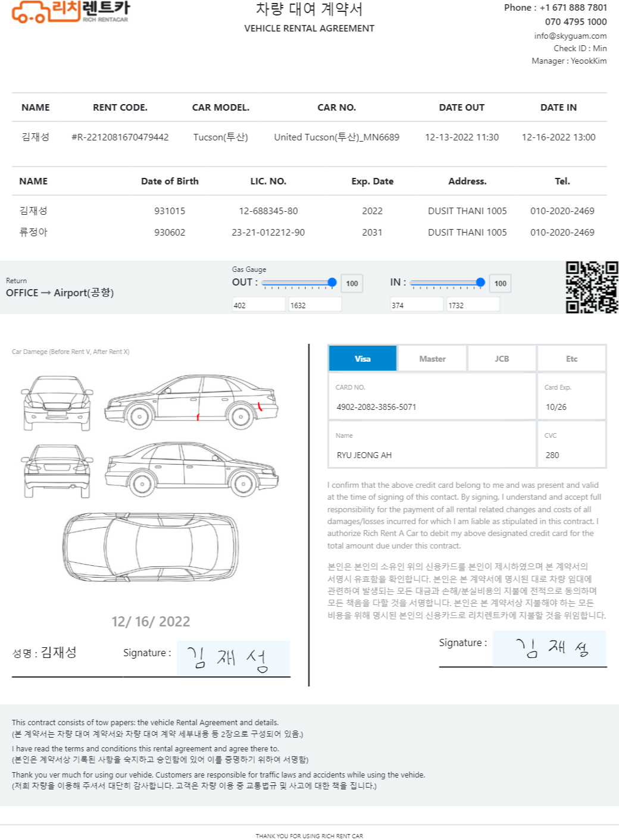Click the OUT mileage field showing 402
619x840 pixels.
pos(259,305)
